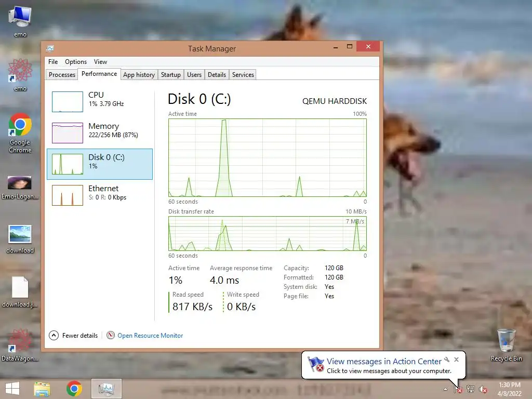Viewport: 532px width, 399px height.
Task: Open the emo computer desktop icon
Action: click(x=20, y=21)
